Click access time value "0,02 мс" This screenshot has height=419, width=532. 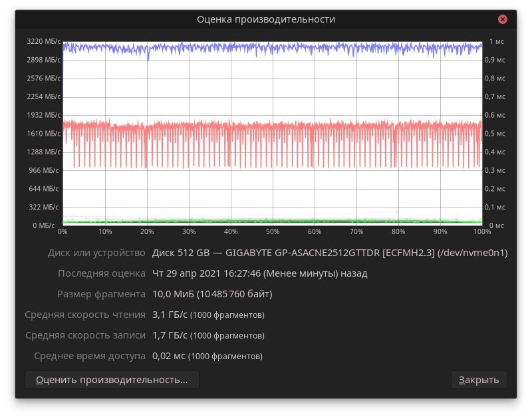click(169, 356)
